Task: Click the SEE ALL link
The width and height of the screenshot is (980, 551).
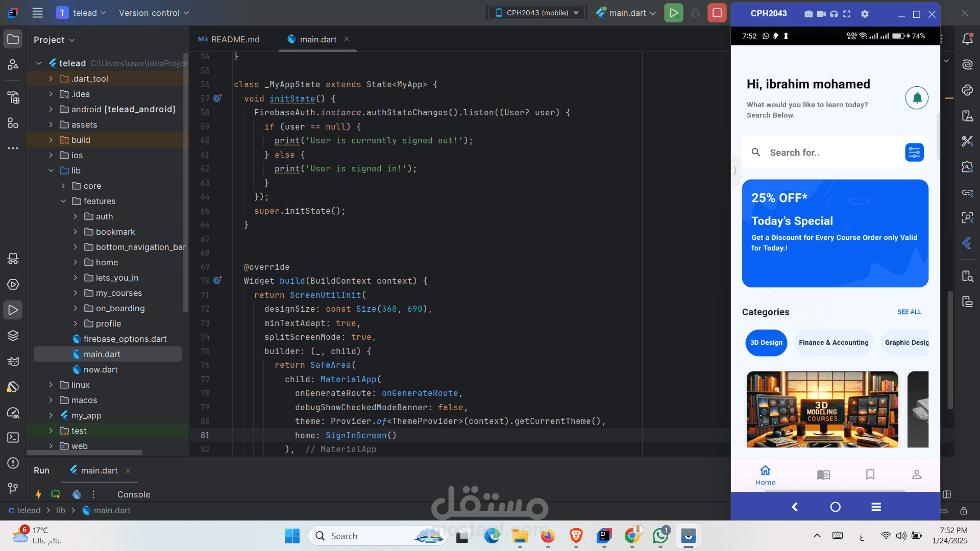Action: (x=909, y=312)
